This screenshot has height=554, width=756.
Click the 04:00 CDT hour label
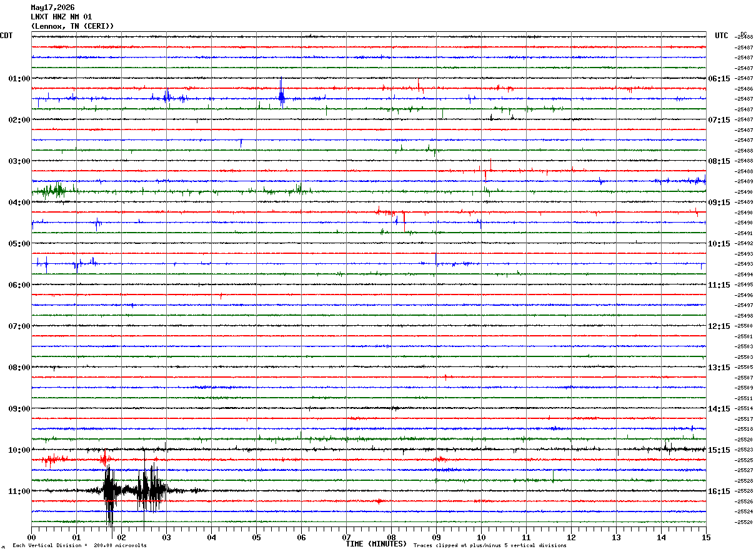(x=19, y=203)
